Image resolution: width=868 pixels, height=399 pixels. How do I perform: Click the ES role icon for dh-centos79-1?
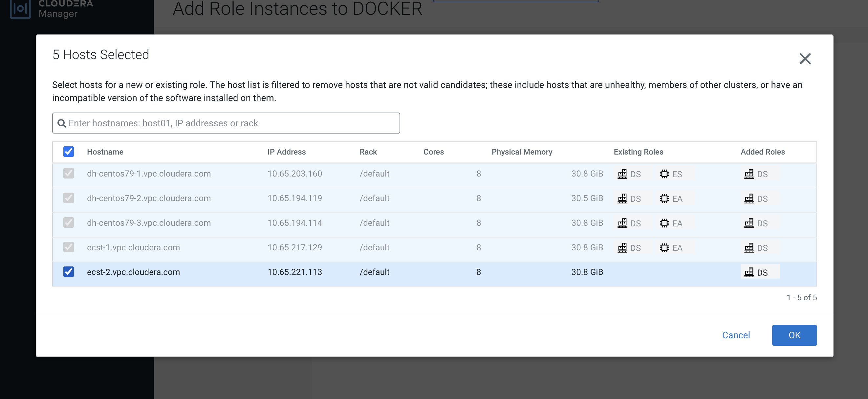[x=664, y=174]
